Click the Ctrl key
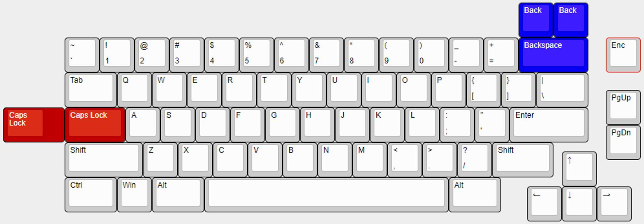 [x=91, y=195]
